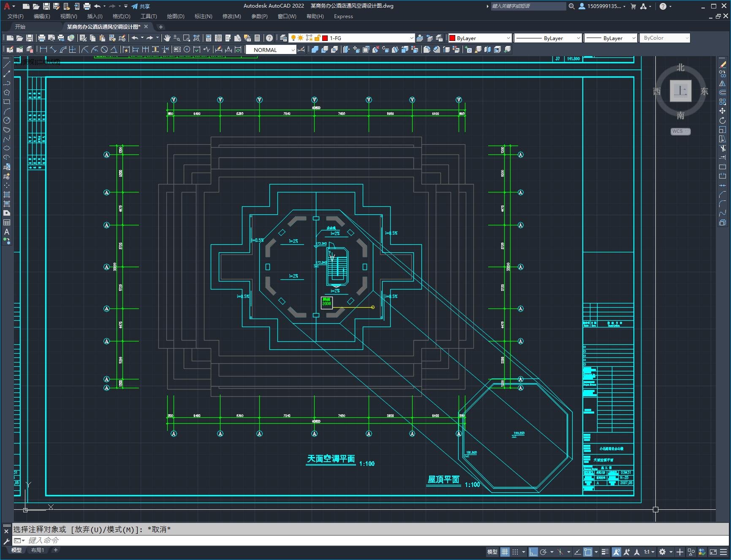Expand undo history dropdown arrow in standard toolbar
The image size is (731, 560).
coord(142,38)
